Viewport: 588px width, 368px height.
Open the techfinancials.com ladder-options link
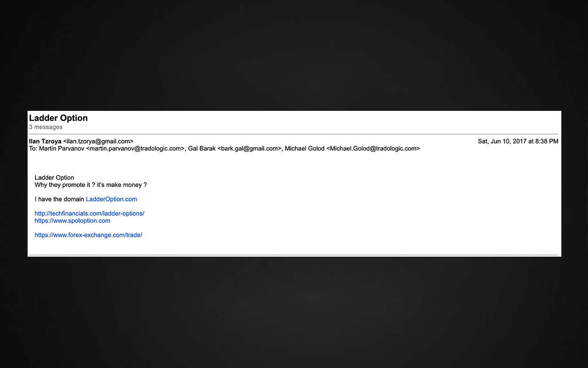90,213
